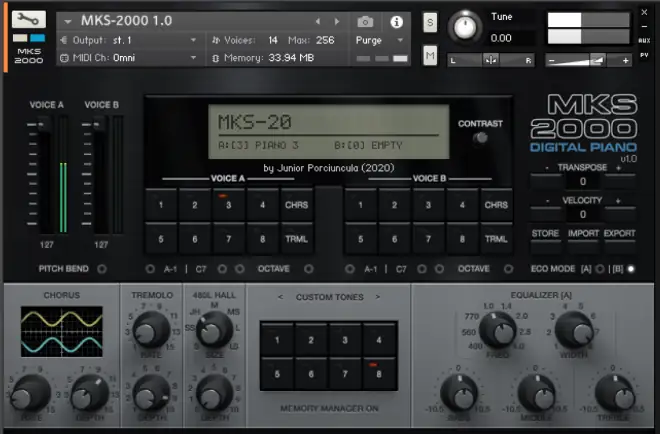The image size is (660, 434).
Task: Click the Equalizer Bass knob
Action: 459,394
